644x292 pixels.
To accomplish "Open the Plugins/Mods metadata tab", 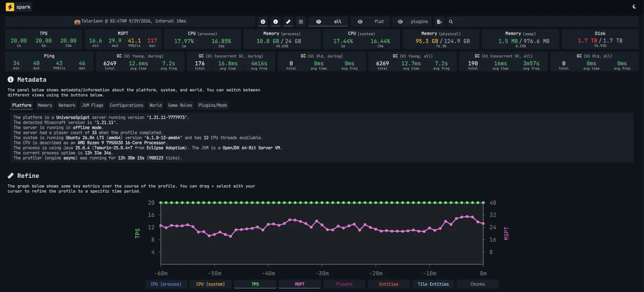I will click(213, 105).
